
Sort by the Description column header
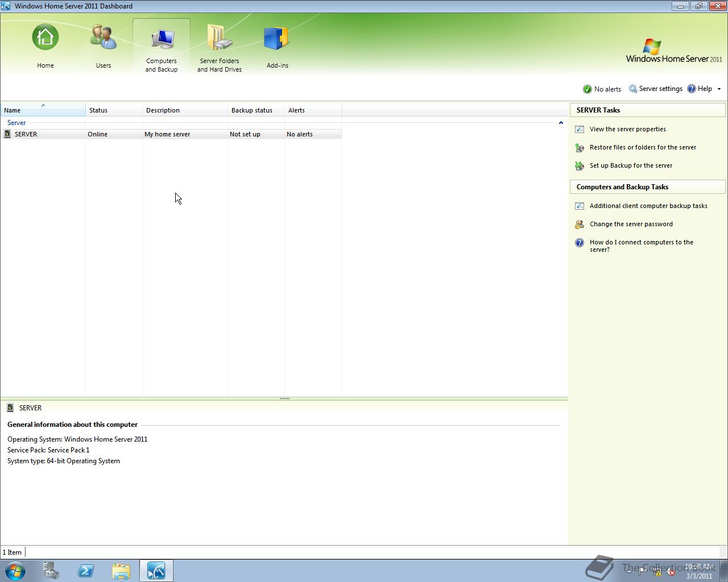[x=185, y=110]
